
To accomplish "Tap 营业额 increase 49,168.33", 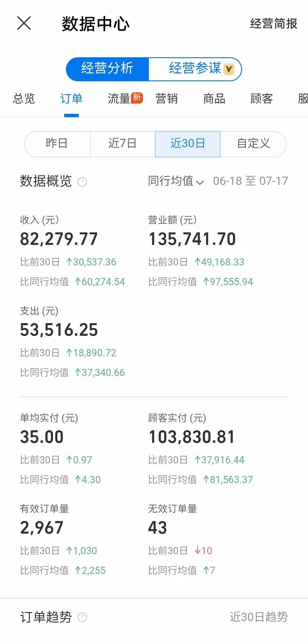I will pyautogui.click(x=219, y=262).
